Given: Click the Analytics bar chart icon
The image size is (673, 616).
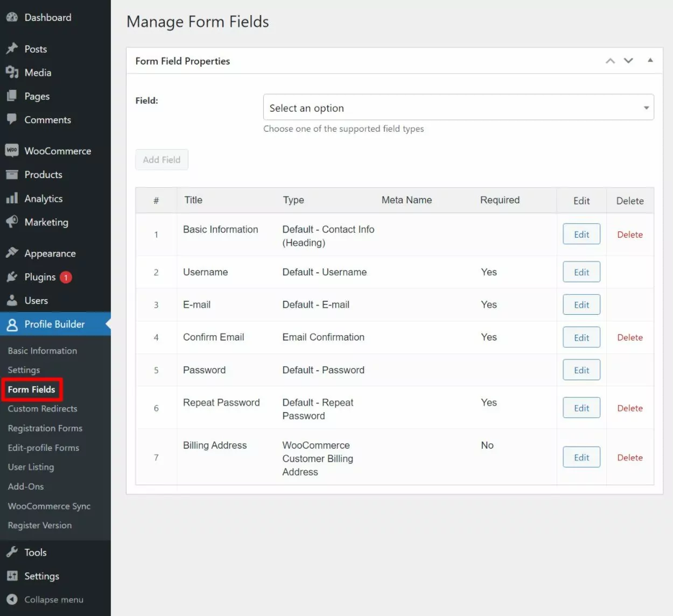Looking at the screenshot, I should tap(12, 199).
